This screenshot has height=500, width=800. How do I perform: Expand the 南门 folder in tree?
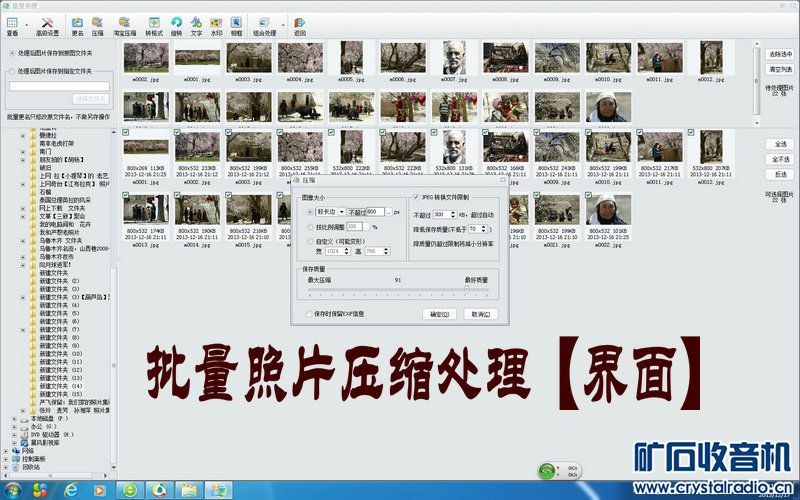[23, 152]
